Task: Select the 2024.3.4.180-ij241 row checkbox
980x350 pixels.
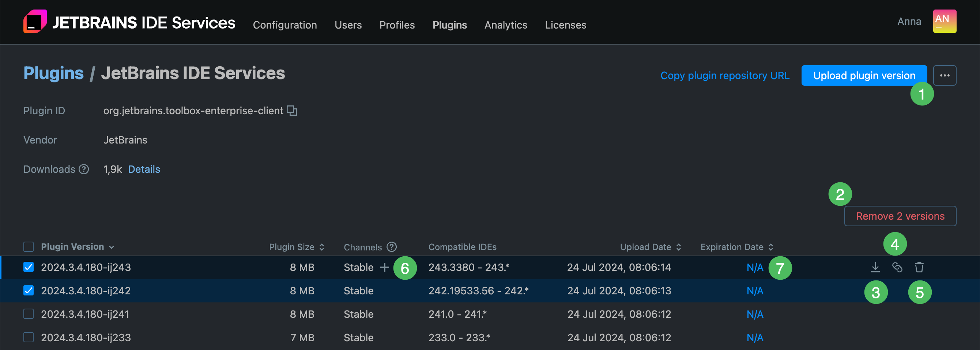Action: (29, 314)
